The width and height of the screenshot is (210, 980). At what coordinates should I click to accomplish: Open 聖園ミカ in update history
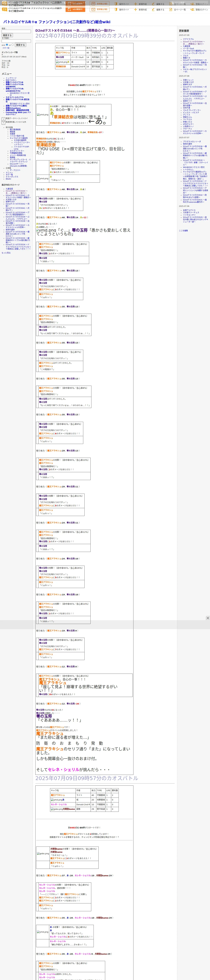(186, 58)
